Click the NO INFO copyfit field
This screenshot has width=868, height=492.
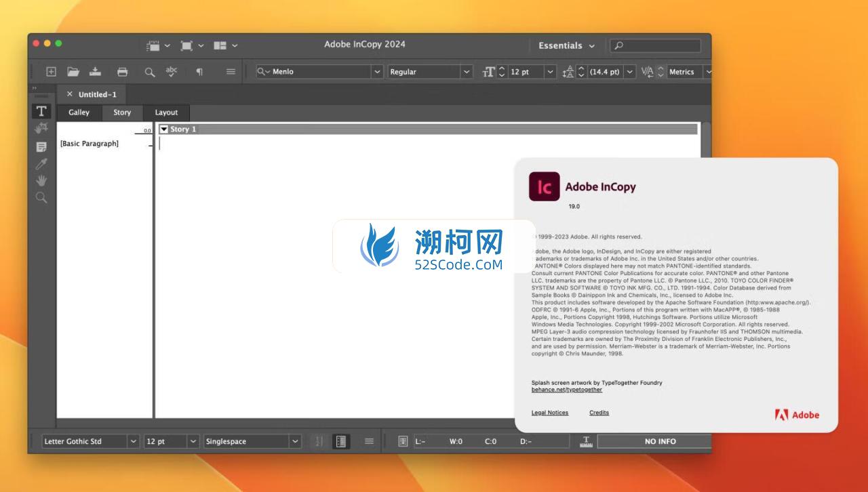[x=654, y=441]
